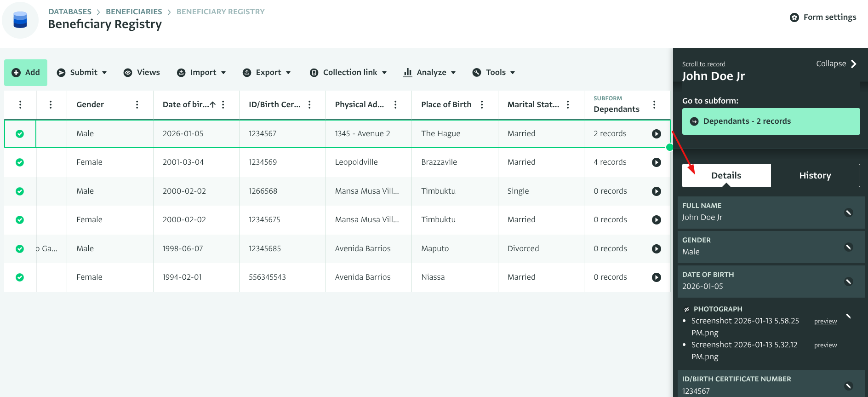This screenshot has height=397, width=868.
Task: Edit the Gender field pencil icon
Action: tap(848, 247)
